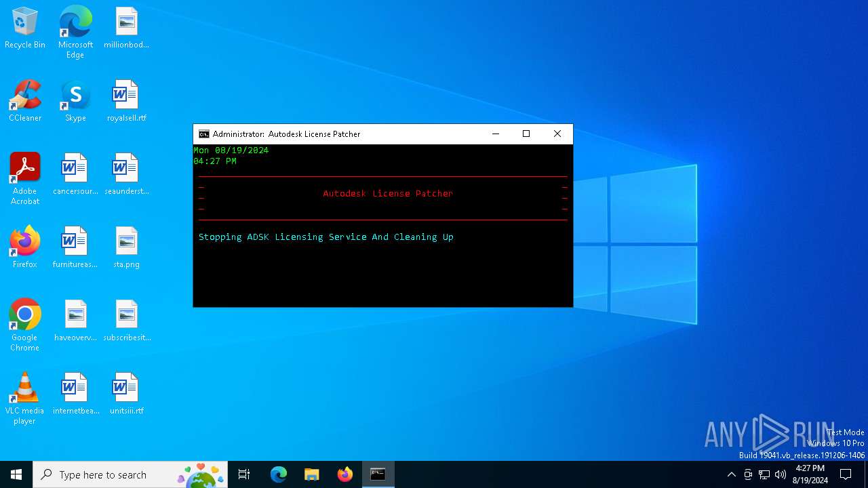Select the sta.png image file

126,247
